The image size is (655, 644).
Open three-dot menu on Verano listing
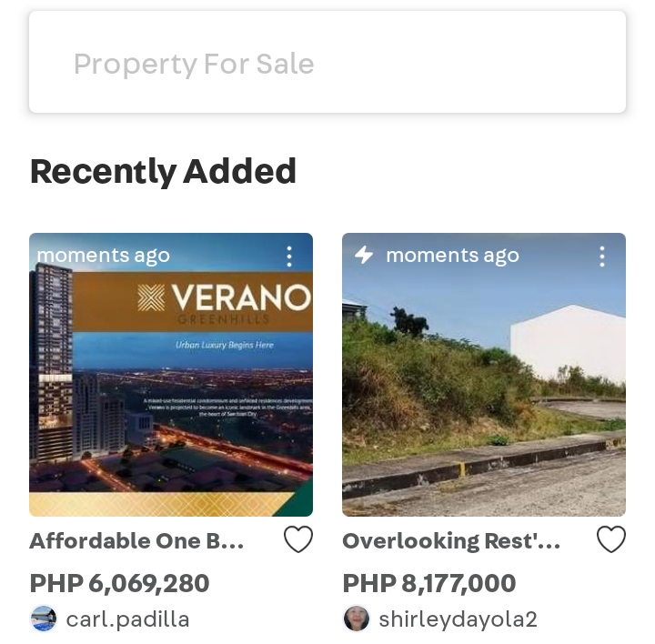point(289,257)
